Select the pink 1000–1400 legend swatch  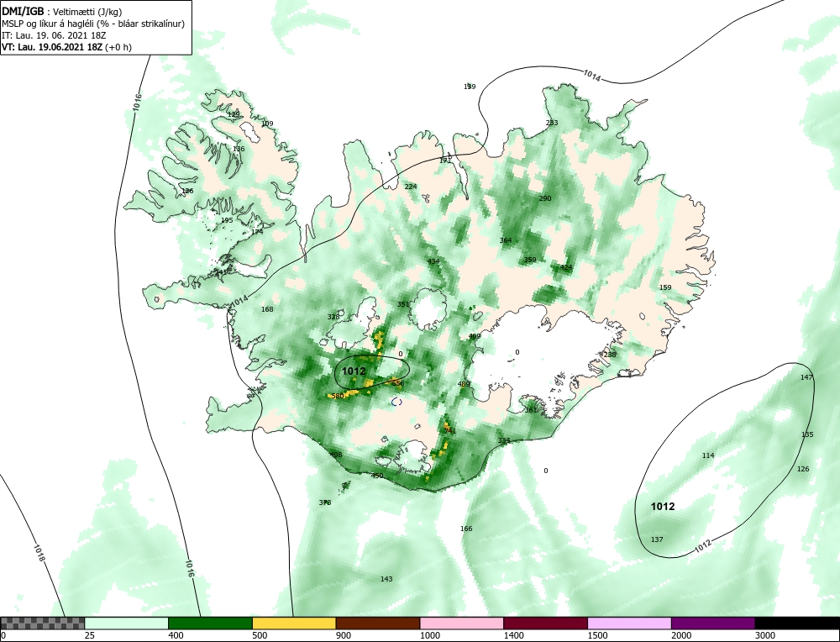462,623
